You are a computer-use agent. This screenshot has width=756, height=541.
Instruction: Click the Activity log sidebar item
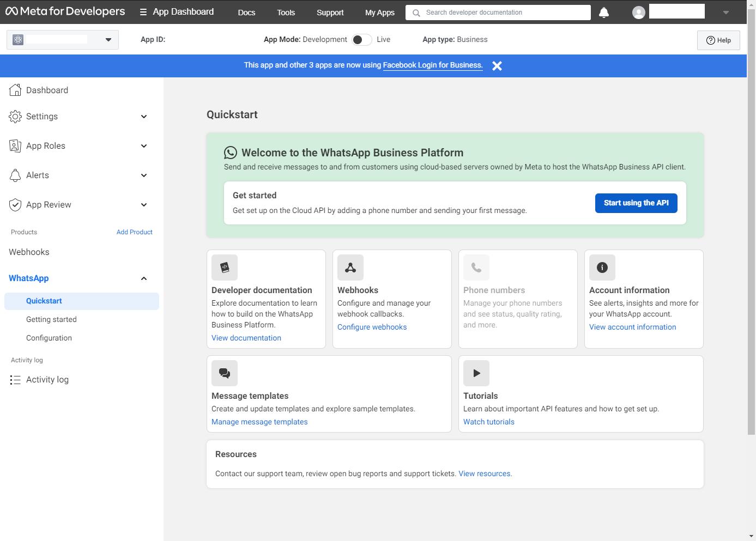click(47, 380)
